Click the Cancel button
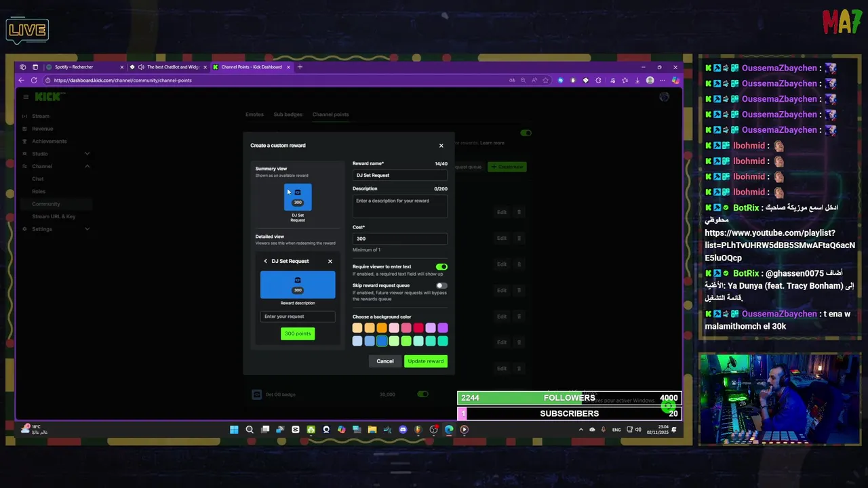This screenshot has width=868, height=488. 385,361
